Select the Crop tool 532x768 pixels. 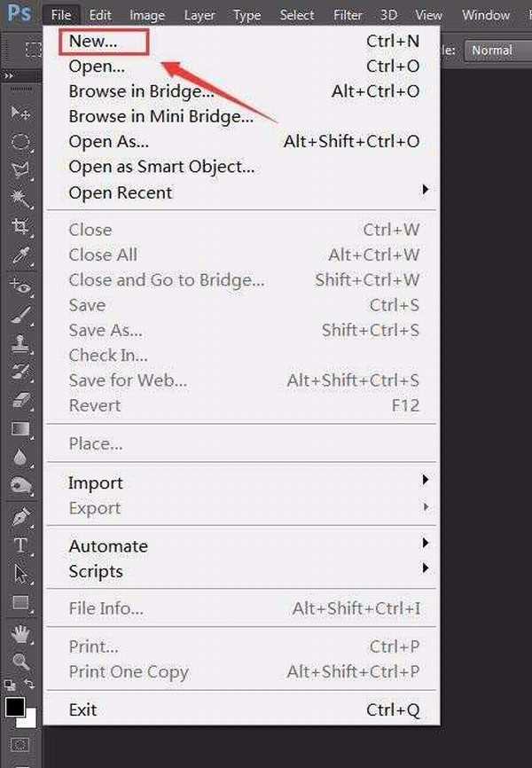tap(20, 227)
